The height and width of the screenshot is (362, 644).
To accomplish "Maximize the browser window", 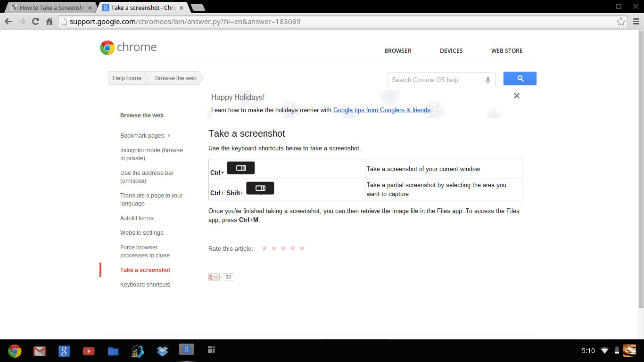I will (x=619, y=6).
